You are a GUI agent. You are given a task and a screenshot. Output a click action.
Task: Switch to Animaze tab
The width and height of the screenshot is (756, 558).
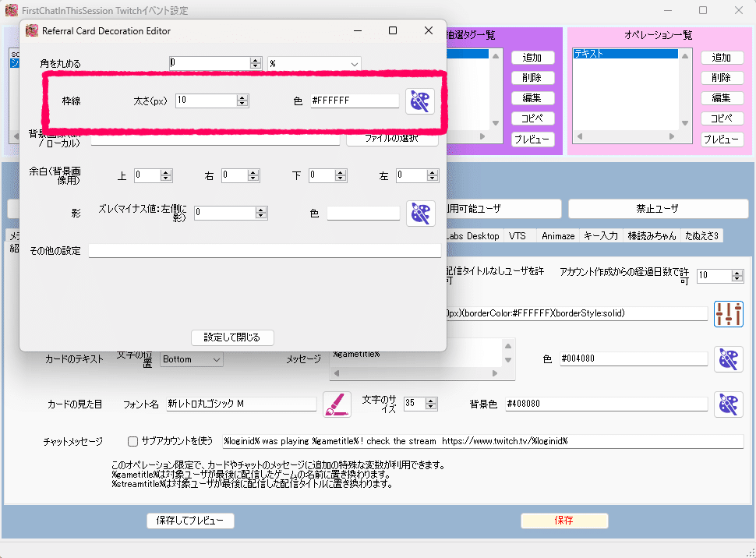(x=558, y=236)
